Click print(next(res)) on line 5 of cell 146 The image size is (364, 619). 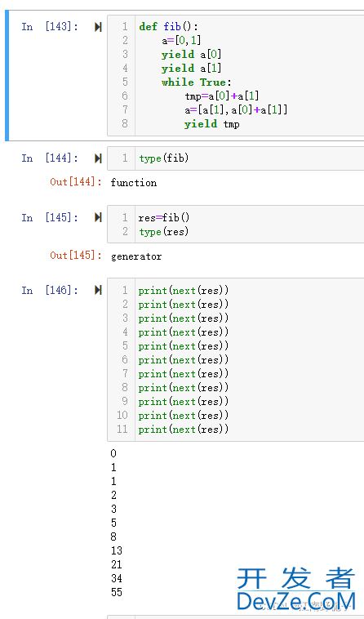184,345
